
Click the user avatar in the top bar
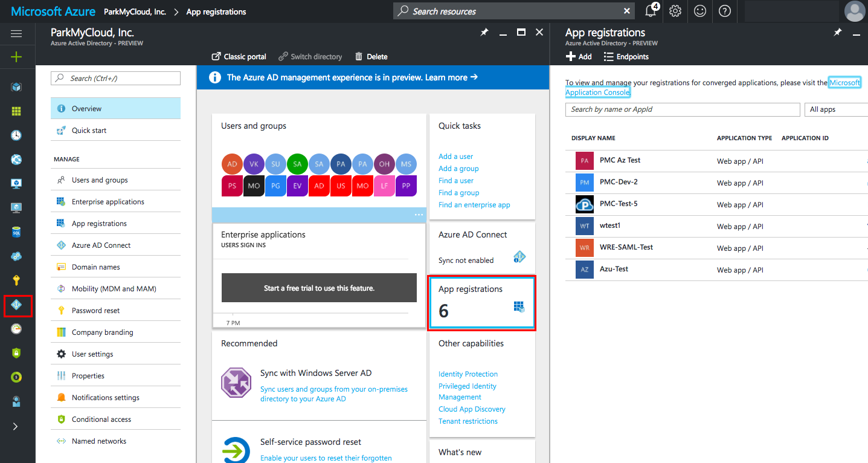click(x=854, y=11)
